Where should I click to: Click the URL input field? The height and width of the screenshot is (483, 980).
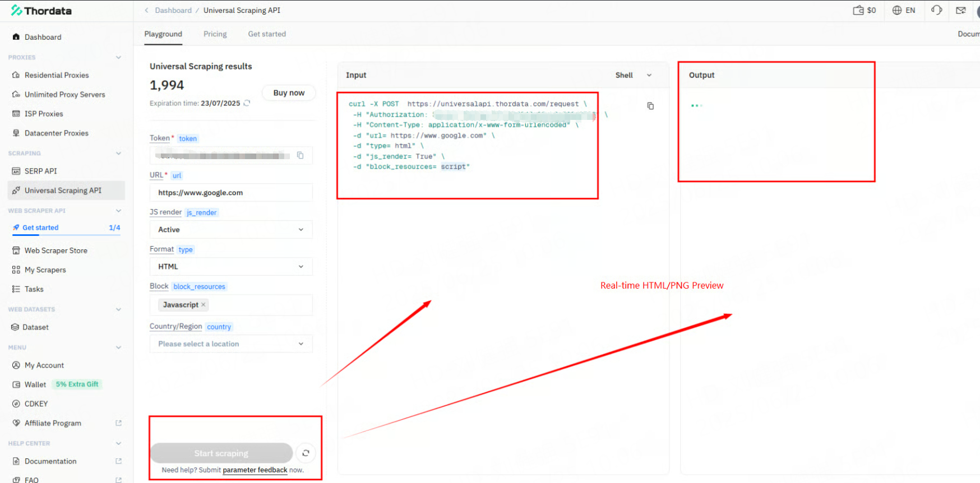[231, 193]
